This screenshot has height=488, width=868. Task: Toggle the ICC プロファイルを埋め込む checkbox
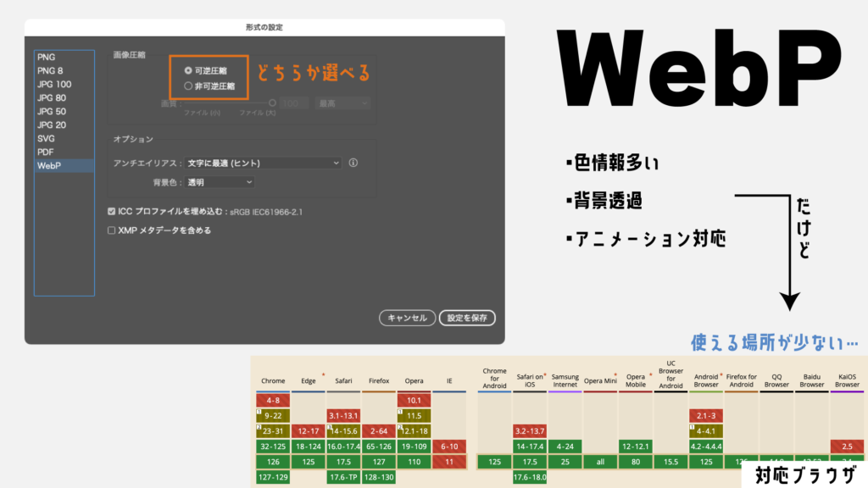112,211
